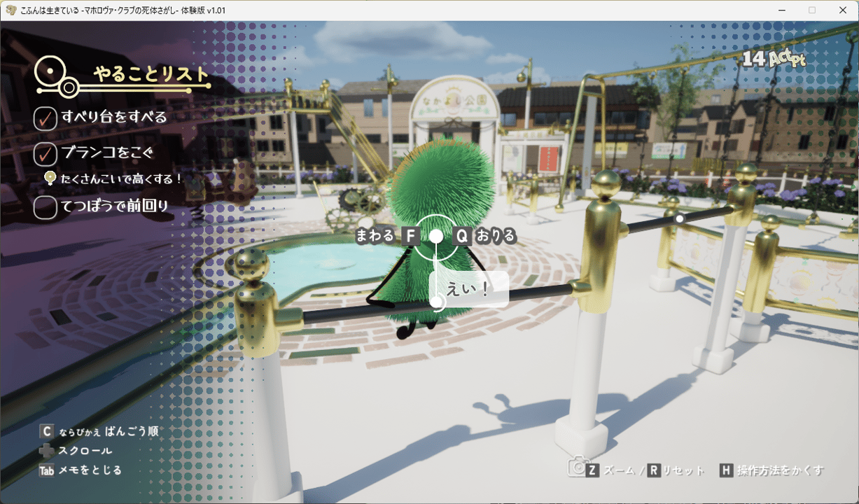Image resolution: width=859 pixels, height=504 pixels.
Task: Click the おりる action label
Action: coord(496,236)
